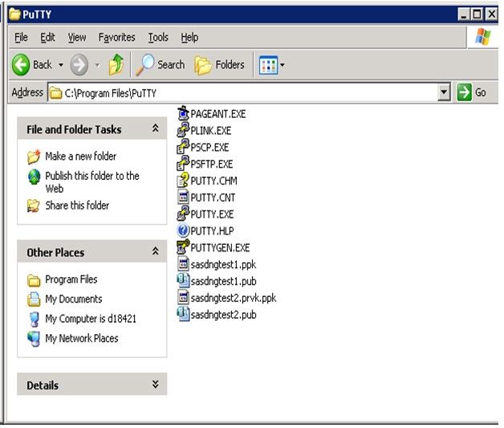This screenshot has height=428, width=504.
Task: Open the Program Files link
Action: click(x=71, y=279)
